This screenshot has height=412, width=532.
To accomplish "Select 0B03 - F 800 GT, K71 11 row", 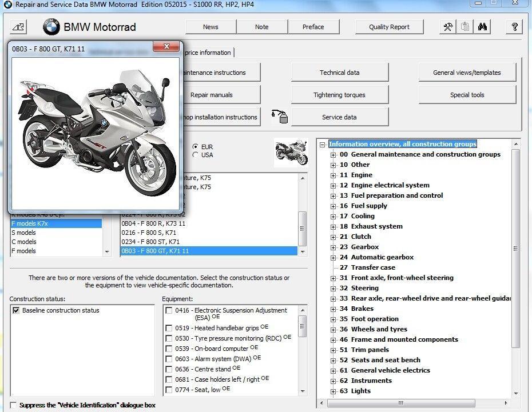I will (x=209, y=251).
